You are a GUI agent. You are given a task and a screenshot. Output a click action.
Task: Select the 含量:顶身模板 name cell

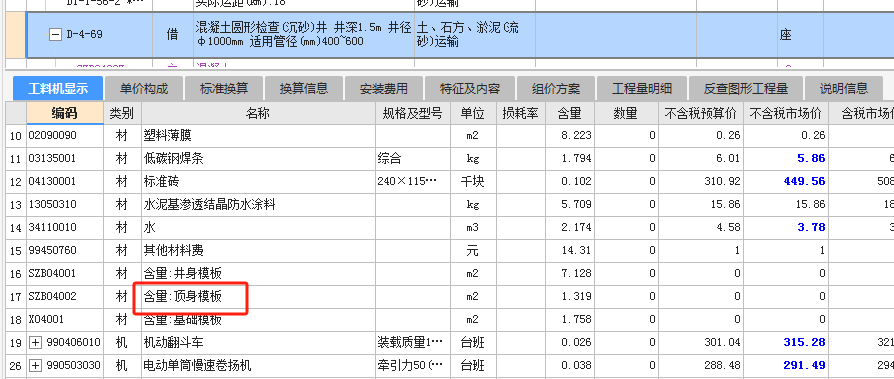point(258,296)
